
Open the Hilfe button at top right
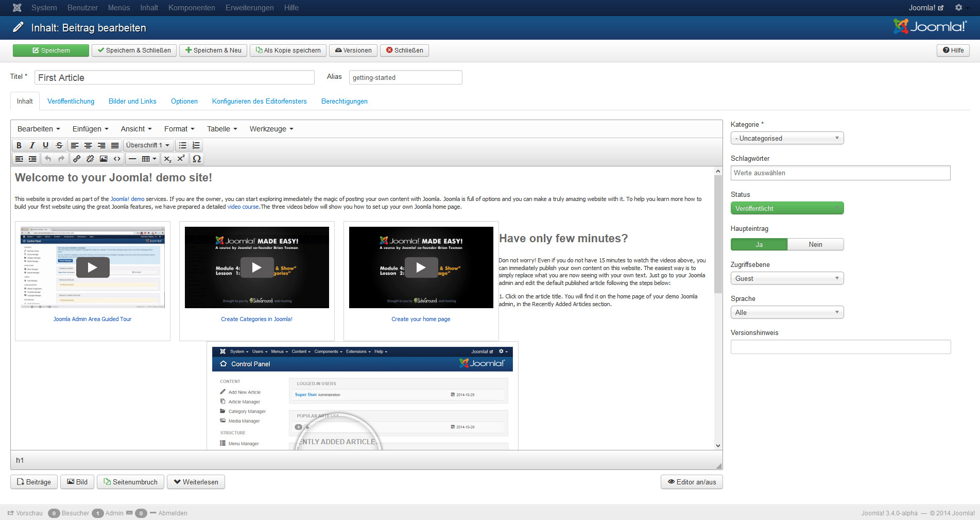point(953,50)
